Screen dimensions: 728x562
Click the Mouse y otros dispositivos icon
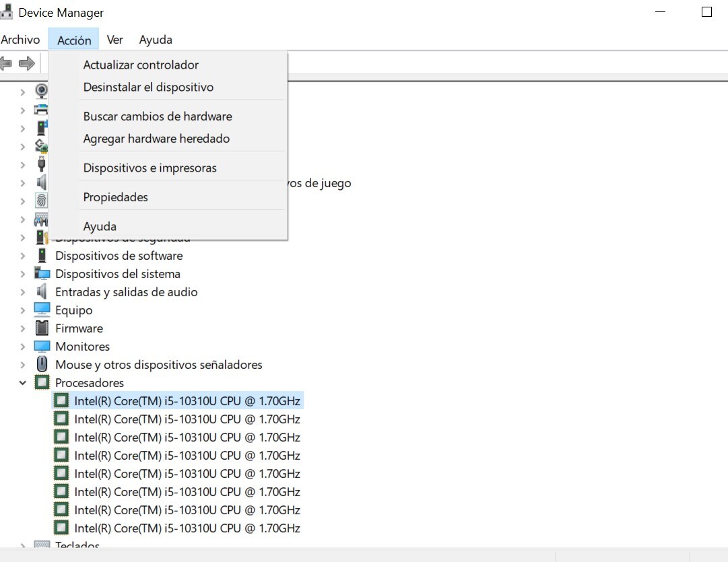pos(42,364)
